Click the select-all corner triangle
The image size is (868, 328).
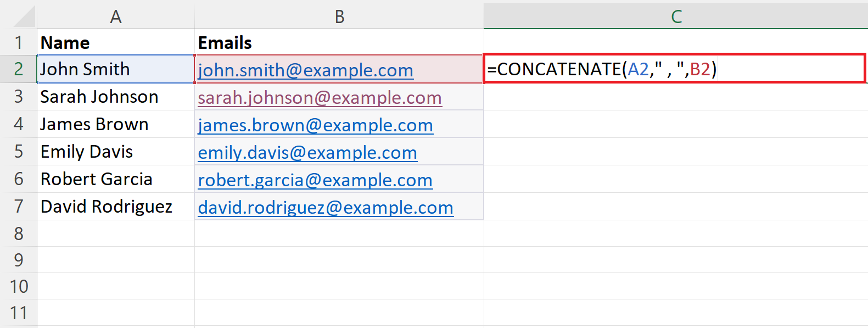pos(25,17)
